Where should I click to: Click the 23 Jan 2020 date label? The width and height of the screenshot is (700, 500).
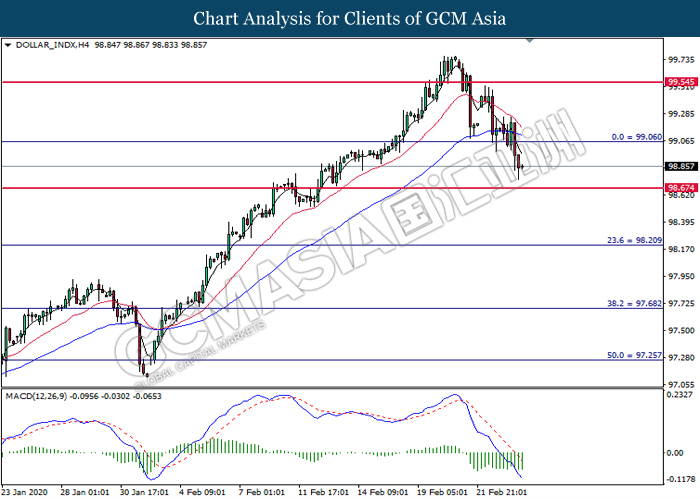point(25,492)
